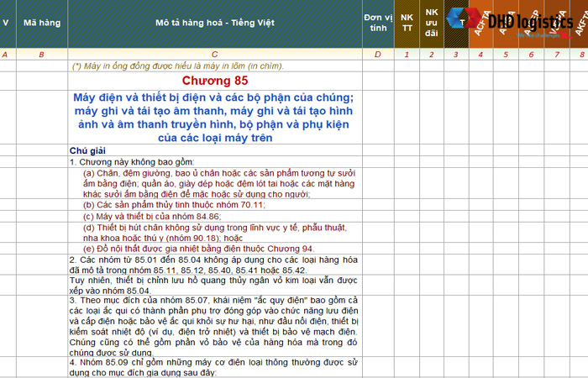Click the 'Chương 85' title cell
588x378 pixels.
point(215,81)
